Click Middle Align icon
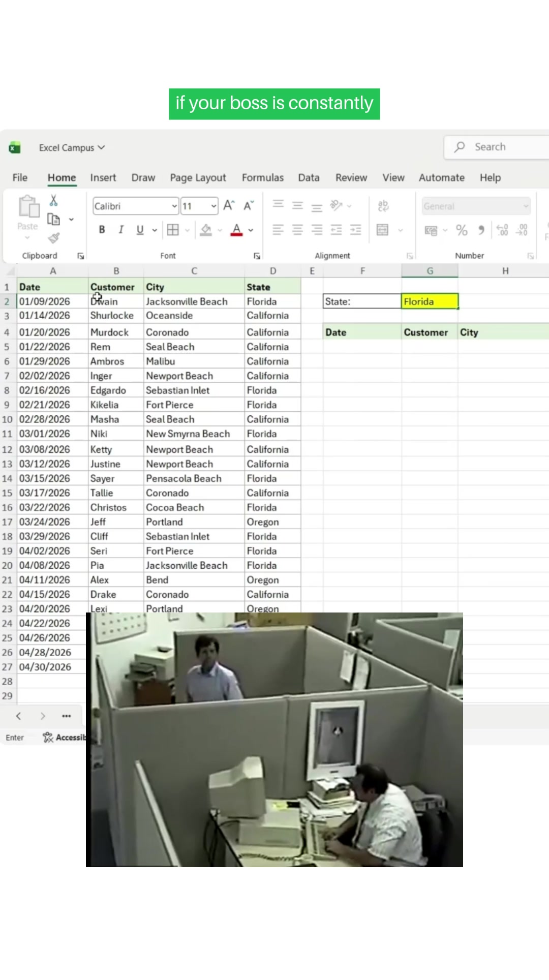This screenshot has height=980, width=549. pyautogui.click(x=297, y=205)
